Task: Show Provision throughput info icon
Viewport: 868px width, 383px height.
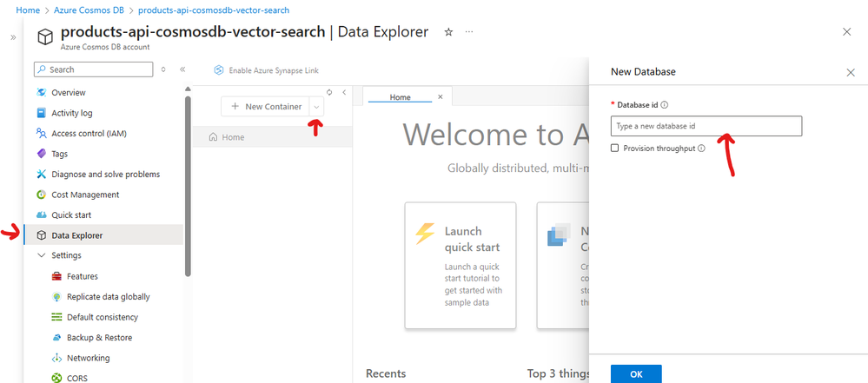Action: (x=701, y=149)
